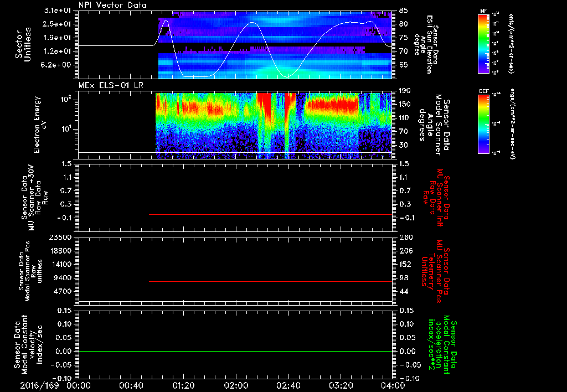Image resolution: width=567 pixels, height=392 pixels.
Task: Click the '23500' scanner position tick label
Action: coord(60,237)
